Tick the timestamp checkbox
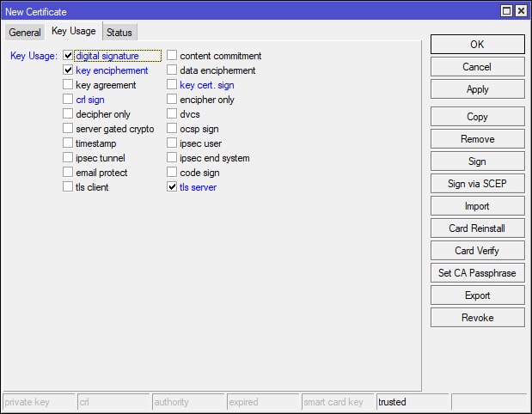This screenshot has height=414, width=532. coord(68,143)
